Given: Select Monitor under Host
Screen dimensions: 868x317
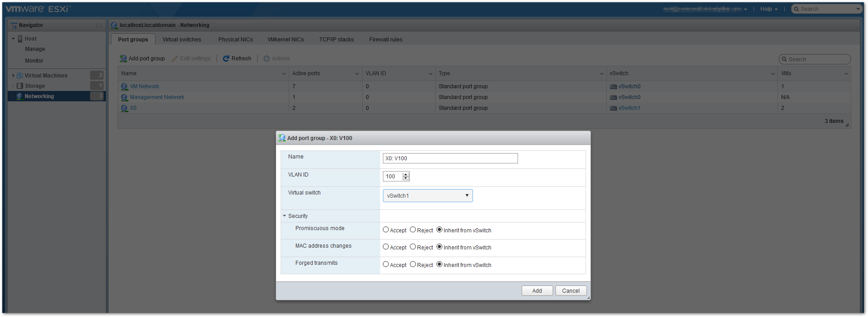Looking at the screenshot, I should pyautogui.click(x=34, y=61).
